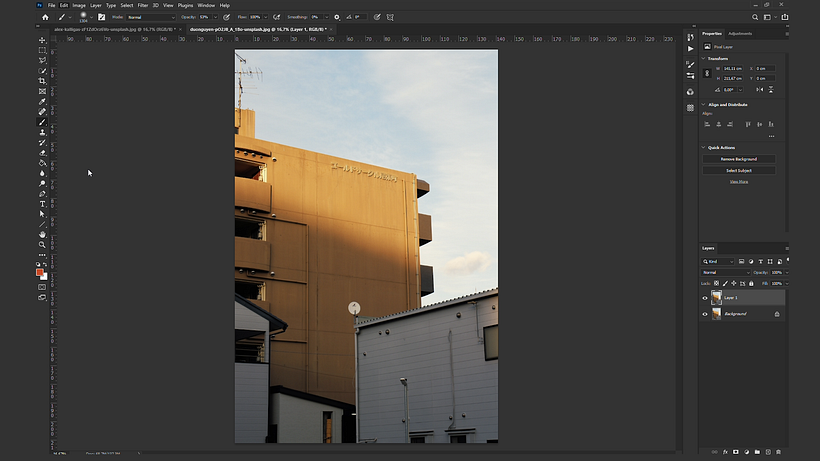Toggle lock position icon
This screenshot has width=820, height=461.
(734, 283)
